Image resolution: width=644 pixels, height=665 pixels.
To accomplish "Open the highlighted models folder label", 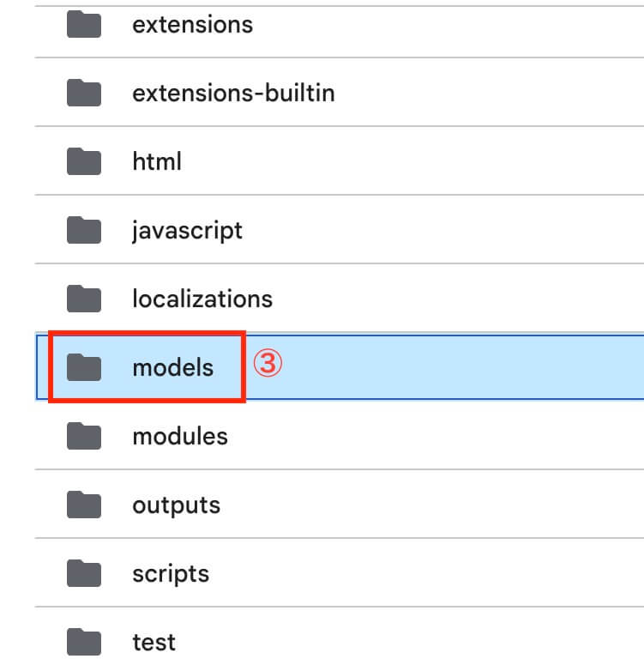I will pyautogui.click(x=172, y=367).
